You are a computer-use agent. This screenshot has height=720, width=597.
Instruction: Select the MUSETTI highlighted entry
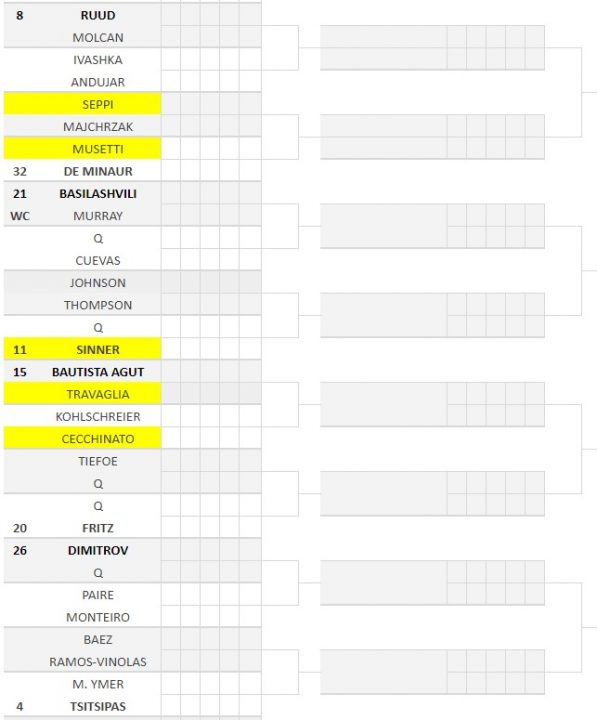(83, 149)
